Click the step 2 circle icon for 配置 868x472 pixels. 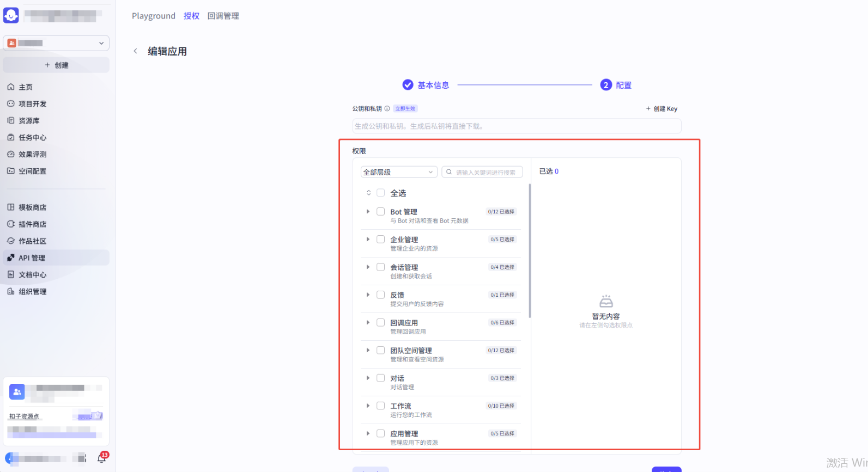tap(606, 85)
